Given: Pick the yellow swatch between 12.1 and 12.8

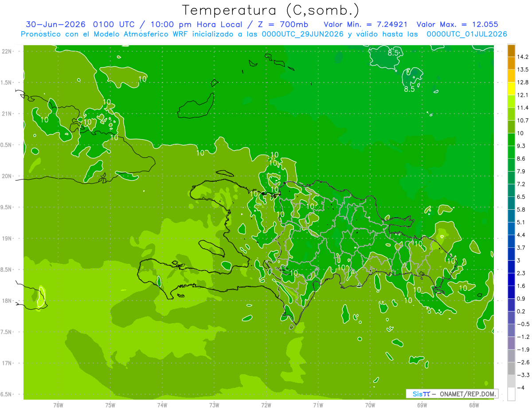Looking at the screenshot, I should pyautogui.click(x=511, y=89).
